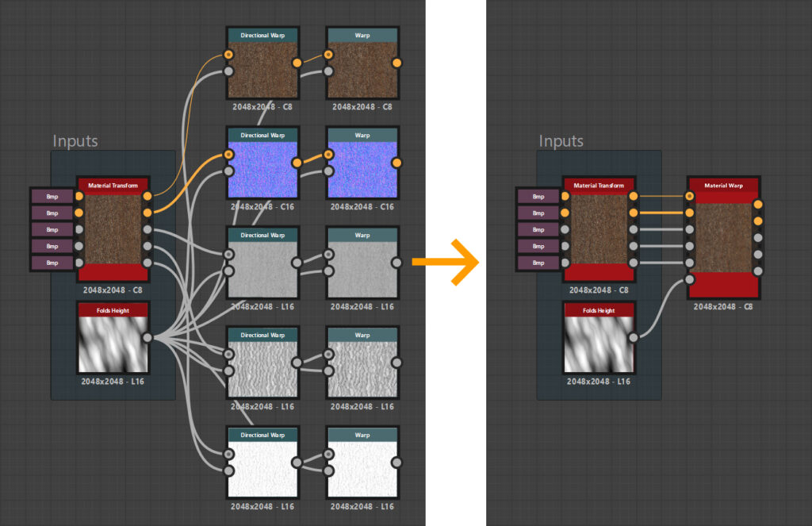Click the Material Transform header wired to Material Warp
Image resolution: width=812 pixels, height=526 pixels.
click(599, 186)
